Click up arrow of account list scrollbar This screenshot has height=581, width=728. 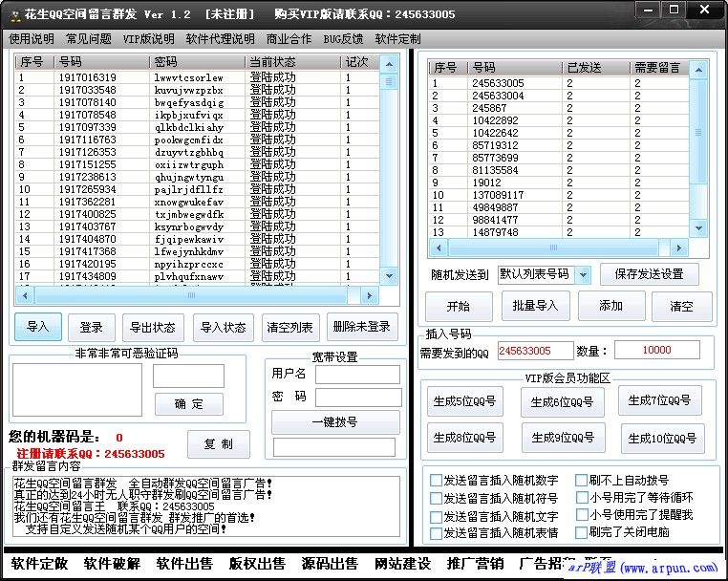click(x=389, y=64)
